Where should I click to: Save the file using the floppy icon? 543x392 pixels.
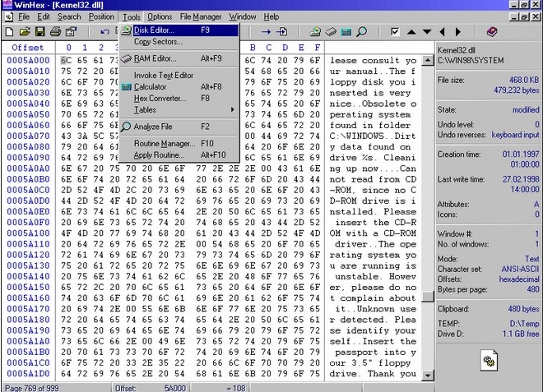click(39, 32)
